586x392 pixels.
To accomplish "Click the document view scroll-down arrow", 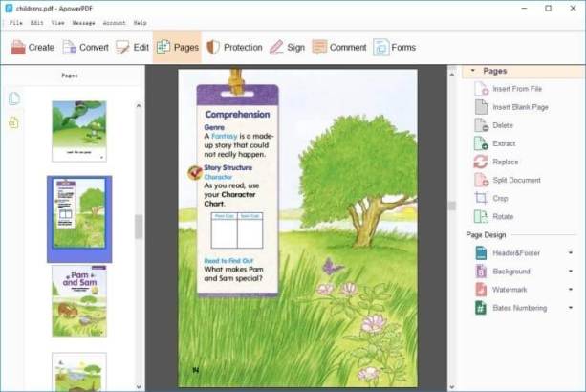I will pos(452,387).
